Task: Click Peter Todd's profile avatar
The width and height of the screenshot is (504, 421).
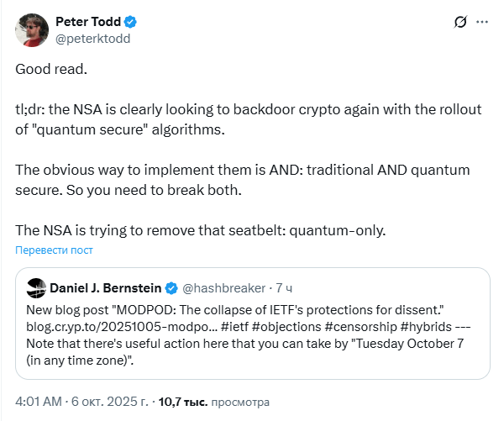Action: point(31,29)
